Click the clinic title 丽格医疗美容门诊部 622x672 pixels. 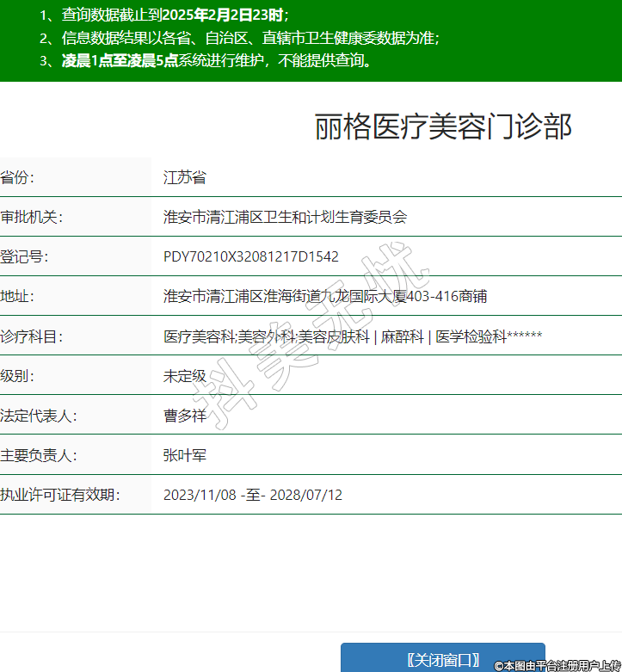coord(443,126)
